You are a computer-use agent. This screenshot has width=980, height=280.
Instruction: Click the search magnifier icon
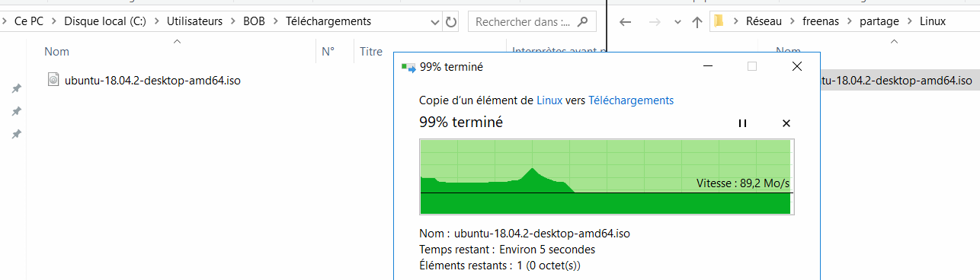pyautogui.click(x=583, y=22)
